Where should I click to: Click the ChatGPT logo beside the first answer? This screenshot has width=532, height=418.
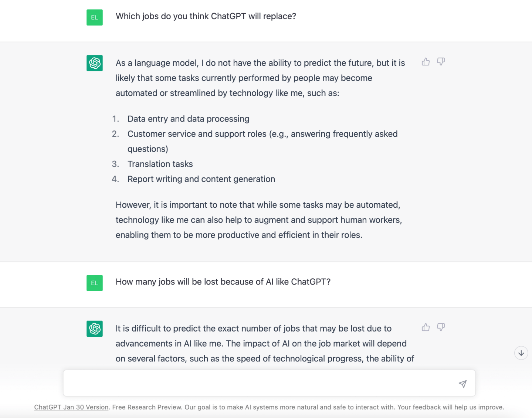(95, 63)
